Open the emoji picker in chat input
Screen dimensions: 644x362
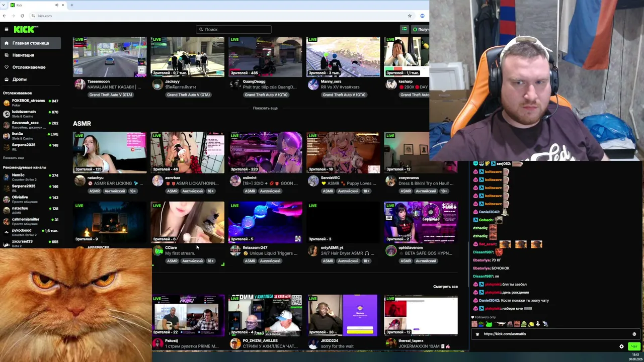tap(634, 334)
